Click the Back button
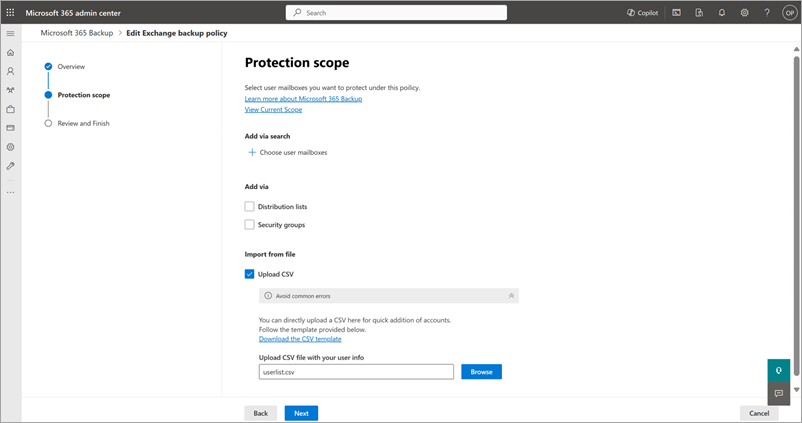Screen dimensions: 802x423 pos(260,413)
